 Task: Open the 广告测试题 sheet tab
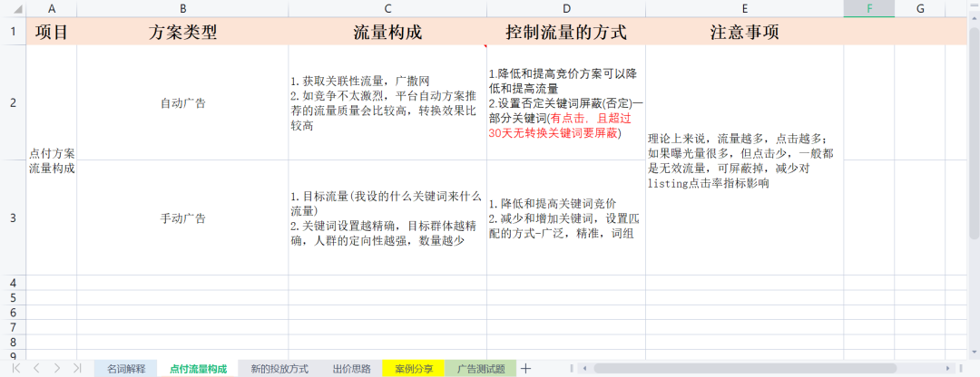(481, 368)
